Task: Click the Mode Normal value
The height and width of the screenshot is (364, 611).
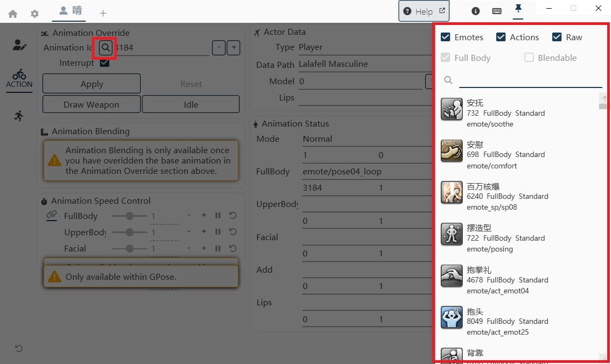Action: tap(317, 139)
